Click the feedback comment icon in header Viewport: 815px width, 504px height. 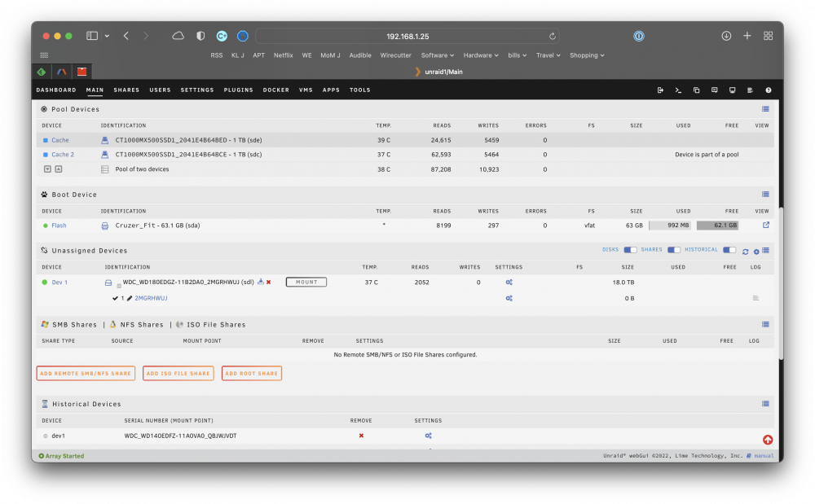pos(714,90)
